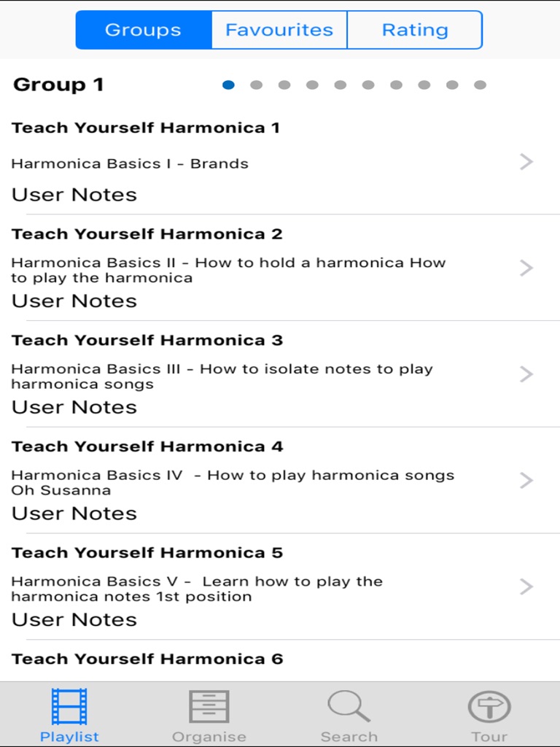Open chevron for Teach Yourself Harmonica 2
Screen dimensions: 560x747
click(x=526, y=268)
